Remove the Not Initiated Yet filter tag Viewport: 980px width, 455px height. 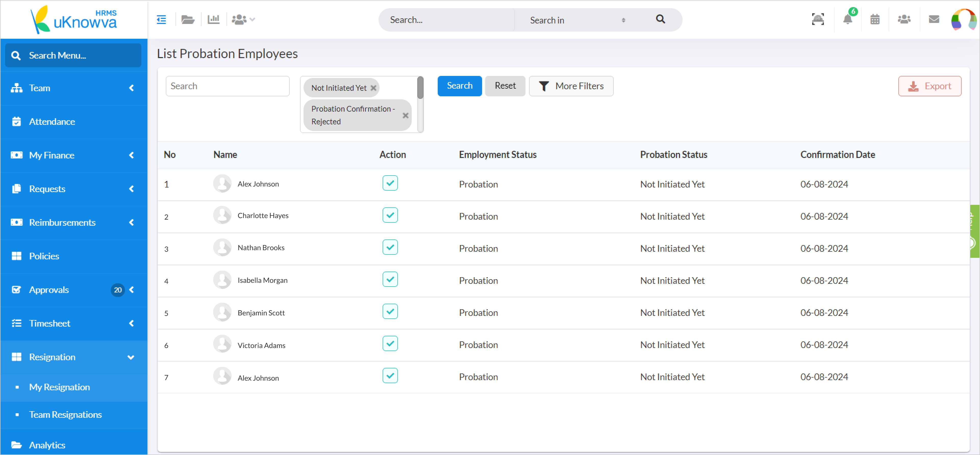pyautogui.click(x=374, y=88)
